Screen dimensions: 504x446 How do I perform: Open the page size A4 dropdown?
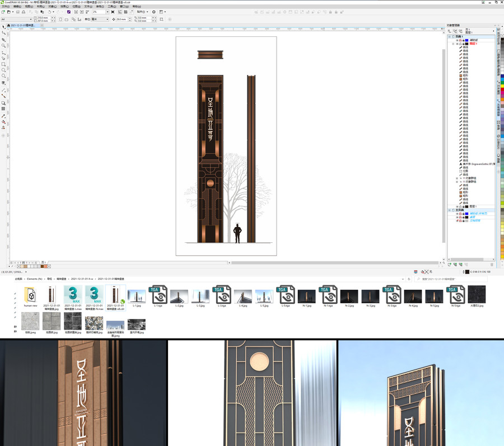click(31, 19)
